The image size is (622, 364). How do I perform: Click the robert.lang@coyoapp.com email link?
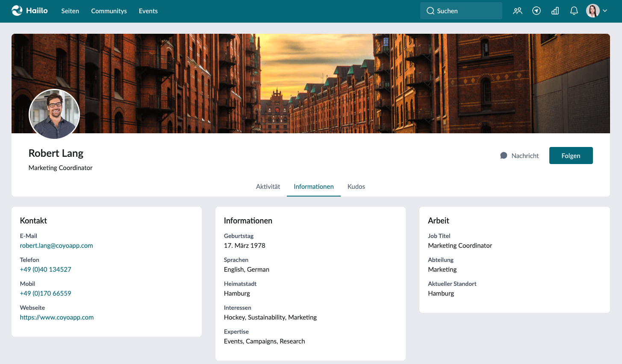click(x=56, y=246)
